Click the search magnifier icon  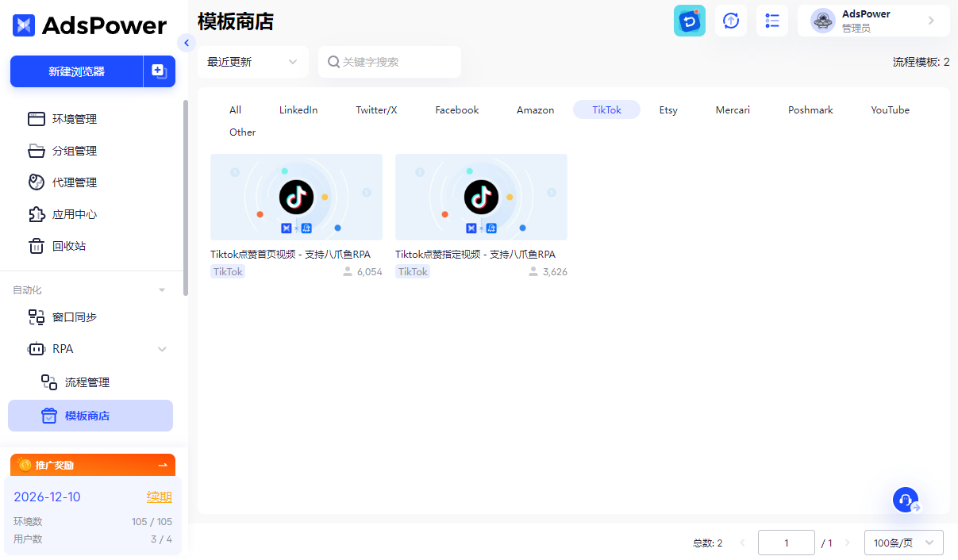pyautogui.click(x=333, y=62)
